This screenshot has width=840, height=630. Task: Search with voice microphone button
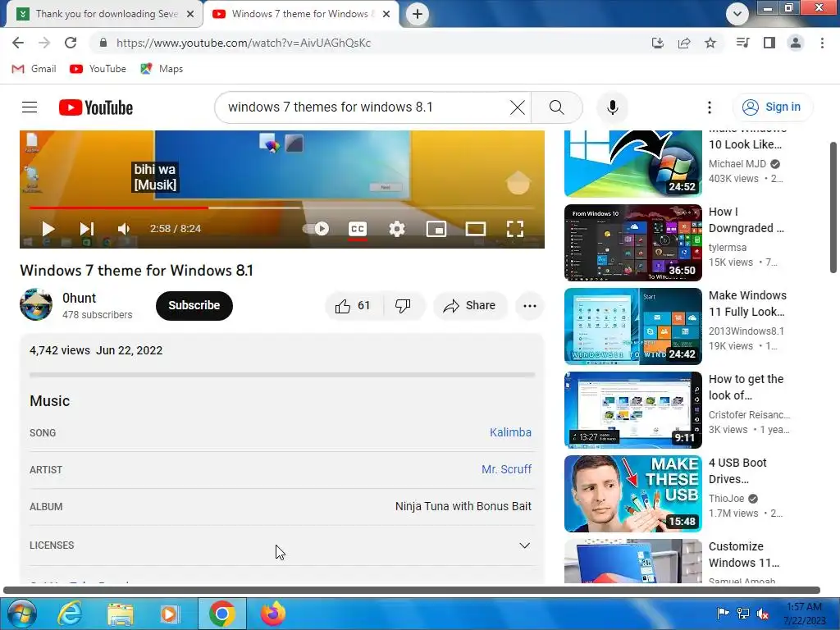tap(612, 107)
